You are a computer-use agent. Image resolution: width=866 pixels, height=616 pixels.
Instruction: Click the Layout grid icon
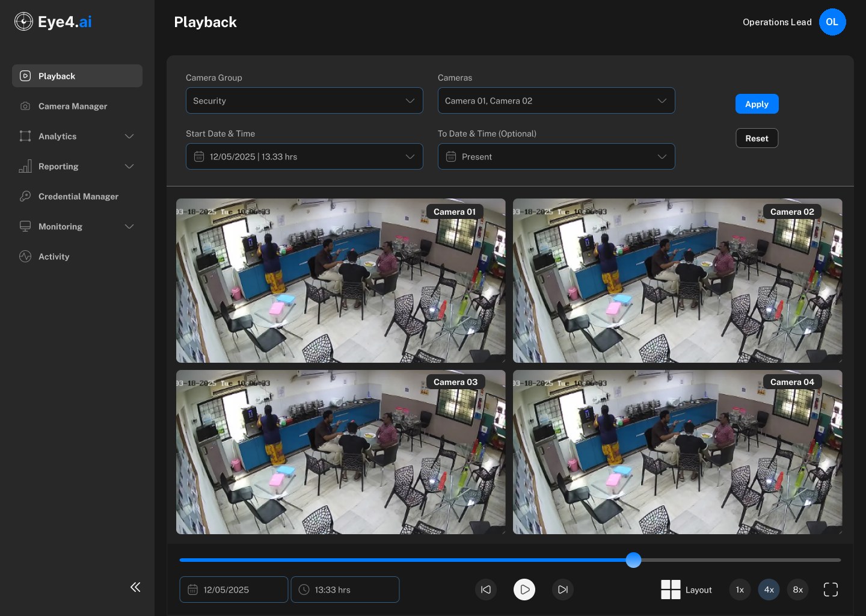pos(671,590)
